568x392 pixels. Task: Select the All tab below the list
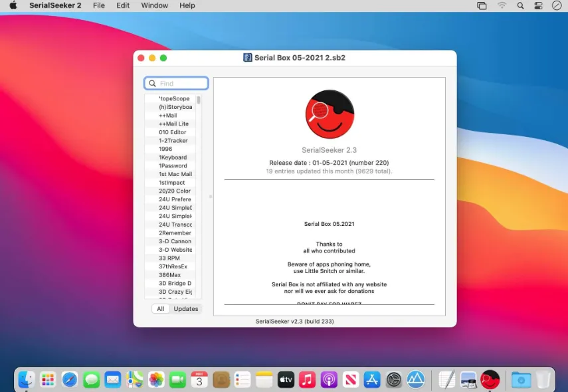tap(161, 309)
